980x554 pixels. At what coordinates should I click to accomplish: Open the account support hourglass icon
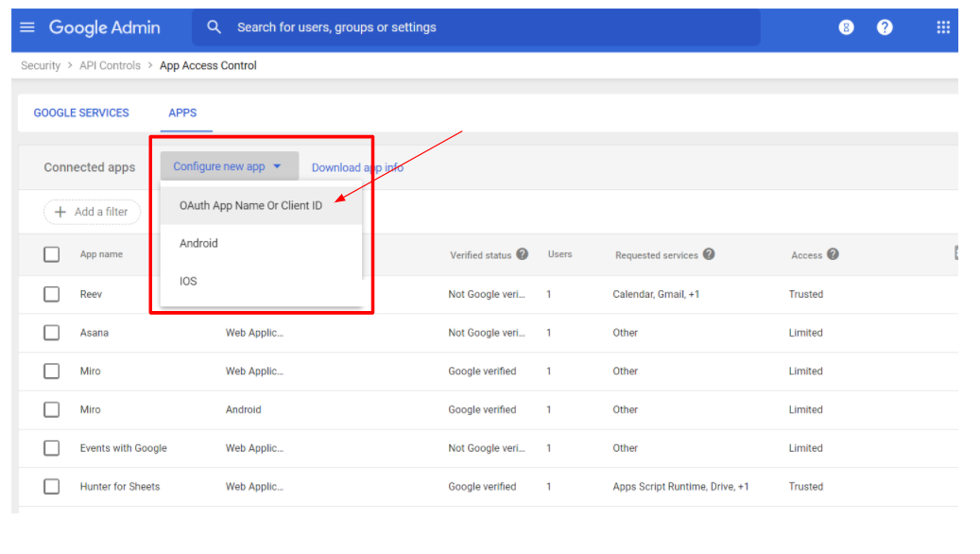(x=846, y=26)
